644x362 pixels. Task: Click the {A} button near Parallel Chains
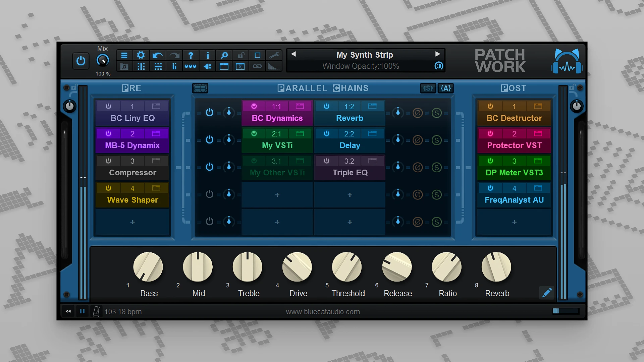click(x=446, y=88)
